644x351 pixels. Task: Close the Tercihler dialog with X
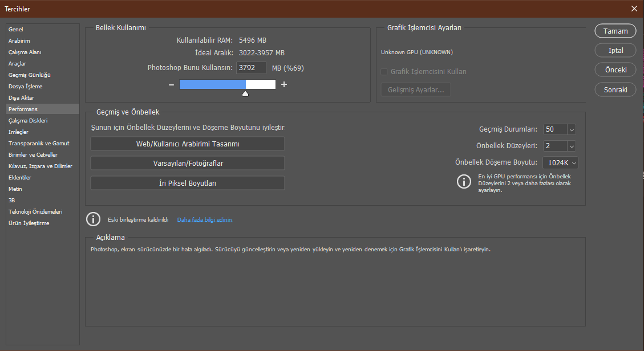click(x=634, y=9)
